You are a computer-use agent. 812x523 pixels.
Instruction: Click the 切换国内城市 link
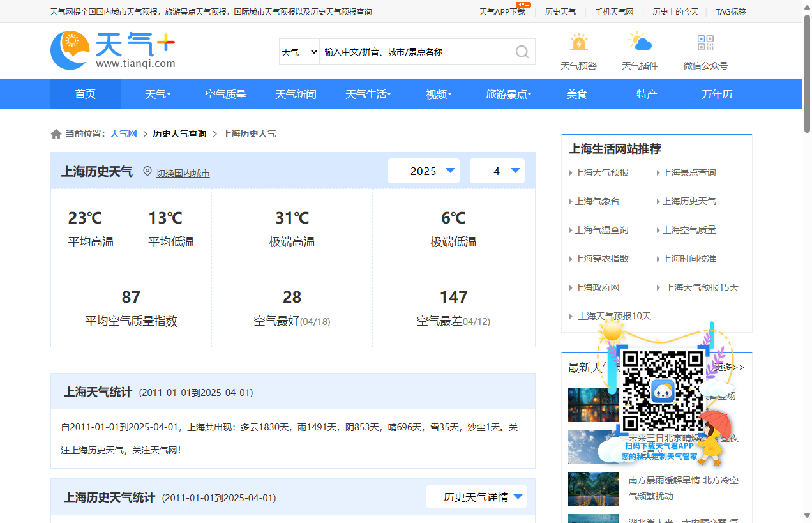[183, 172]
